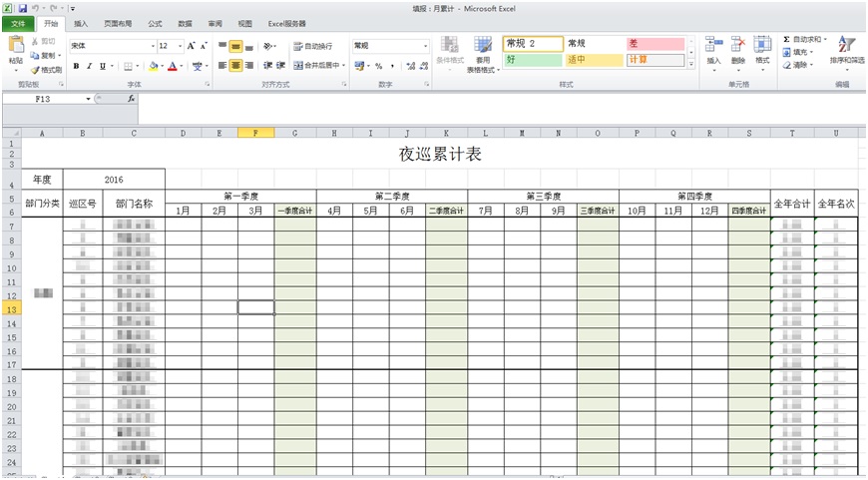Click the Paste (粘贴) clipboard icon
This screenshot has width=868, height=480.
tap(15, 45)
